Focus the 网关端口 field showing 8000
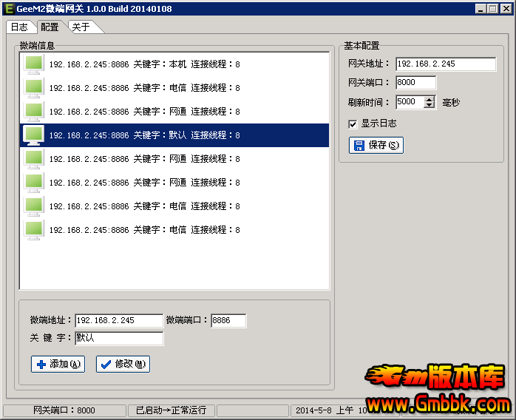Viewport: 516px width, 420px height. click(415, 83)
